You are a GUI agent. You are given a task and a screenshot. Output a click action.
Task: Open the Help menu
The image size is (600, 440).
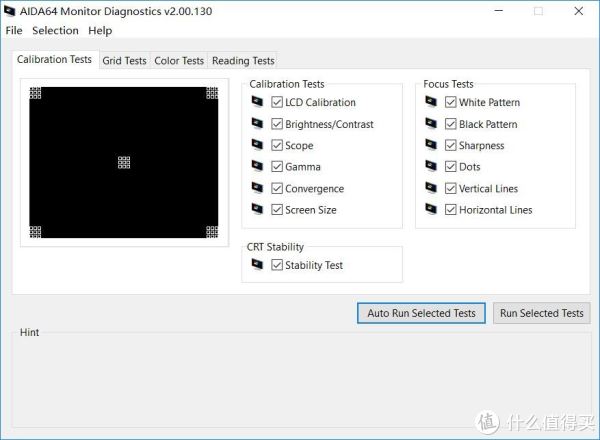click(x=100, y=30)
